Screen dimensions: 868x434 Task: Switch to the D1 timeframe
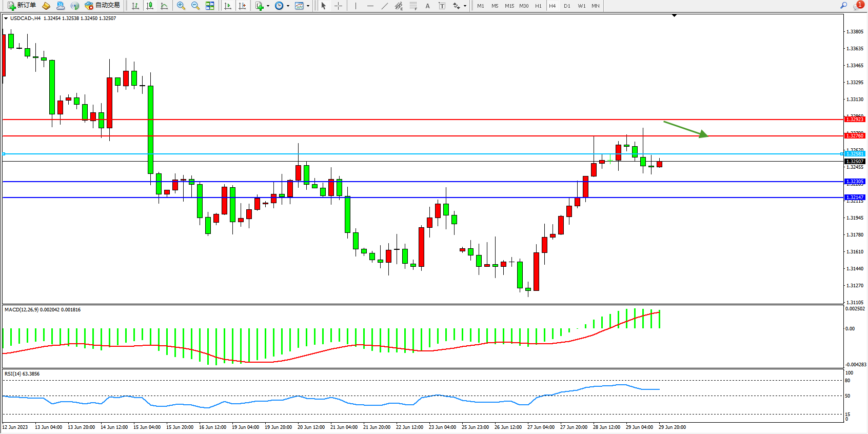(x=567, y=6)
